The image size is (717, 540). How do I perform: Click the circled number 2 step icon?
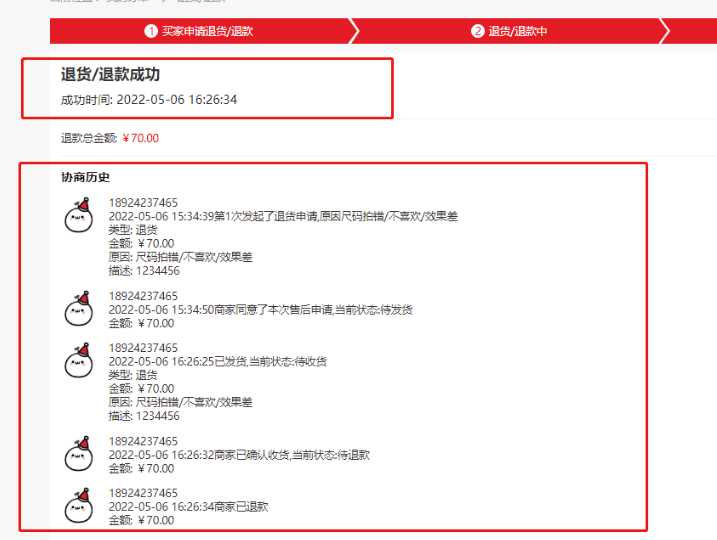(x=478, y=31)
